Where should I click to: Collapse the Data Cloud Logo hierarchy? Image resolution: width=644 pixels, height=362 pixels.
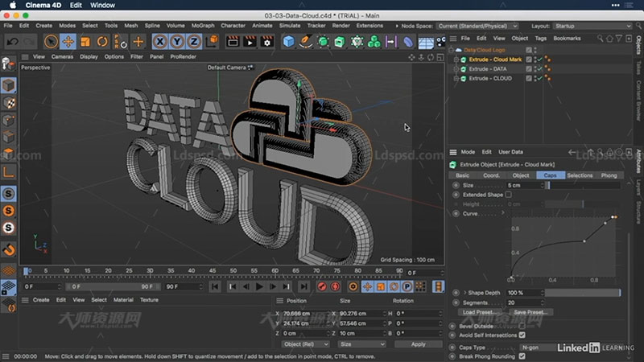(452, 50)
